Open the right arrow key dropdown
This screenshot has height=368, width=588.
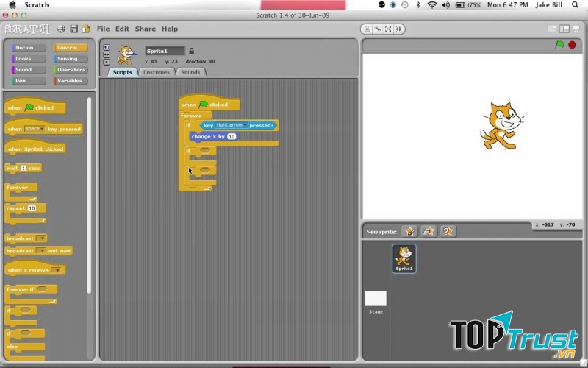pos(232,125)
